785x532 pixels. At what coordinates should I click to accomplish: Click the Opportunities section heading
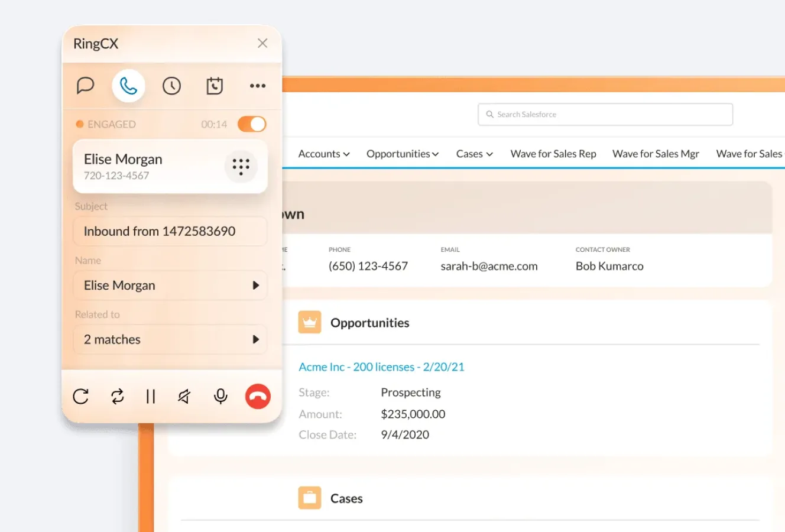click(x=370, y=323)
